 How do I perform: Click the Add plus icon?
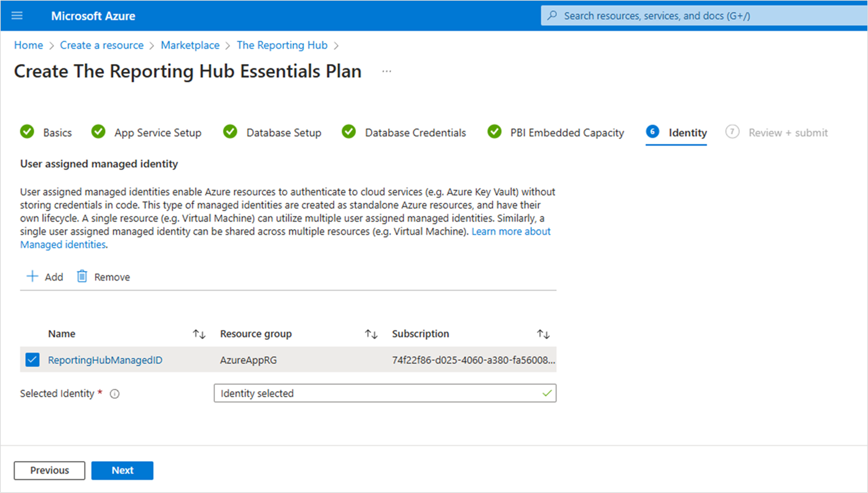pyautogui.click(x=32, y=276)
